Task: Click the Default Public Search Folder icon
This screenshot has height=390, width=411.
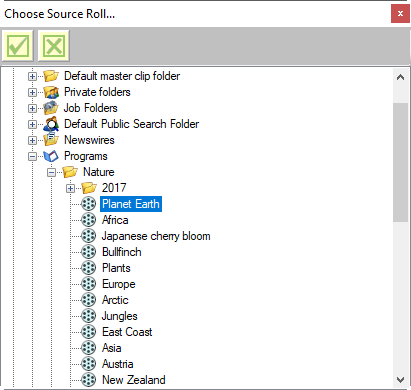Action: (51, 124)
